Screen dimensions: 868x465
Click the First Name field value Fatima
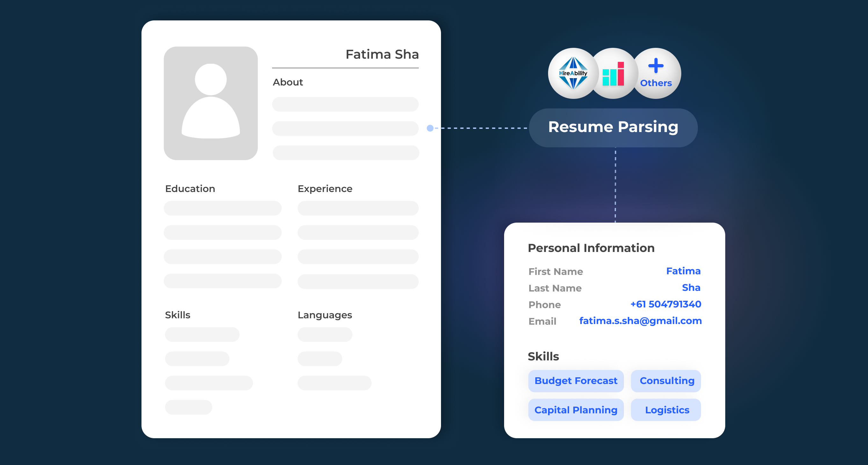pyautogui.click(x=684, y=271)
